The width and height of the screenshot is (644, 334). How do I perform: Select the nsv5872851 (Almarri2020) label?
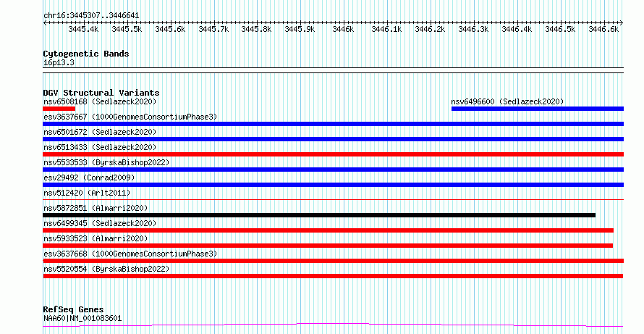[x=96, y=208]
